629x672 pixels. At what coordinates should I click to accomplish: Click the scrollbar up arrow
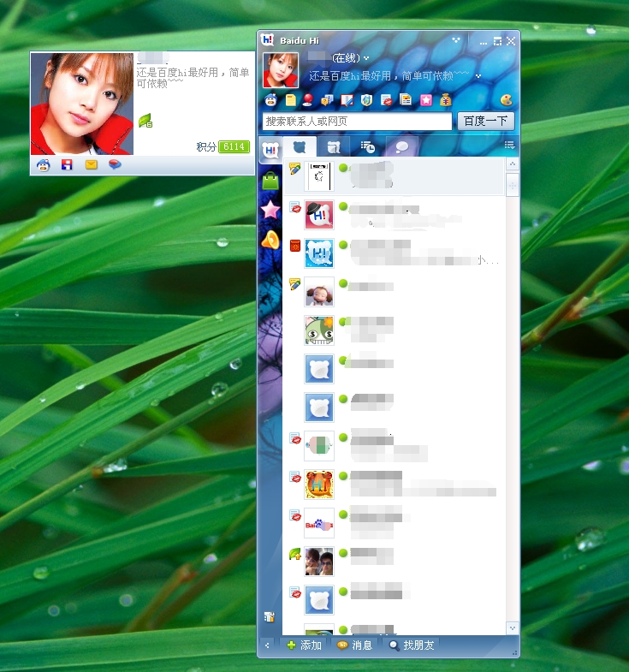(x=512, y=164)
